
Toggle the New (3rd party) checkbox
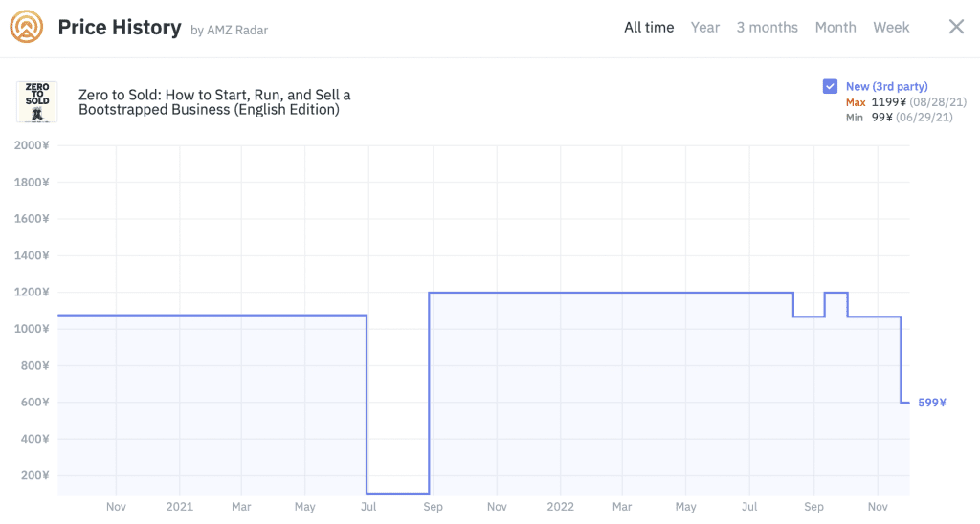coord(831,87)
